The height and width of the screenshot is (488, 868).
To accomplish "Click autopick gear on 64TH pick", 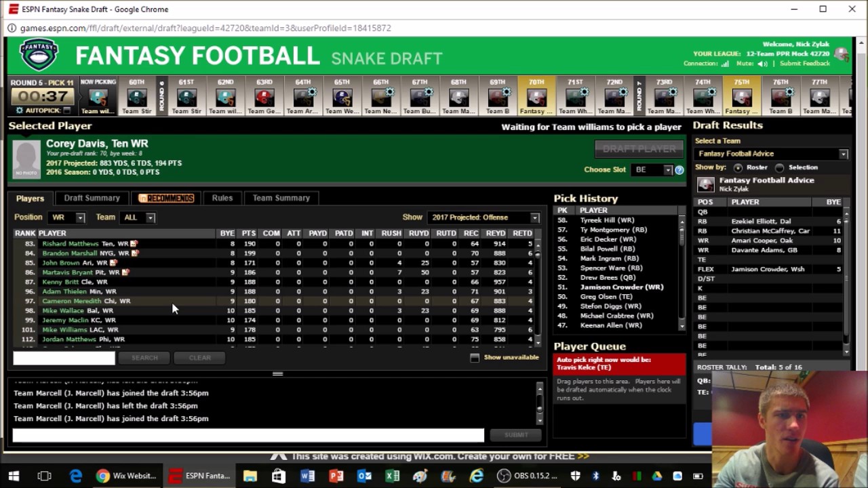I will point(312,91).
